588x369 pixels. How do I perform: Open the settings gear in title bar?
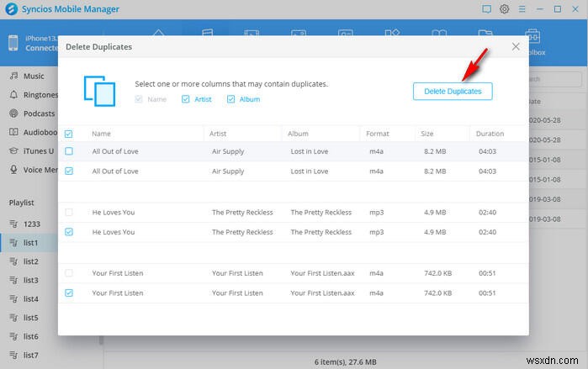tap(505, 9)
